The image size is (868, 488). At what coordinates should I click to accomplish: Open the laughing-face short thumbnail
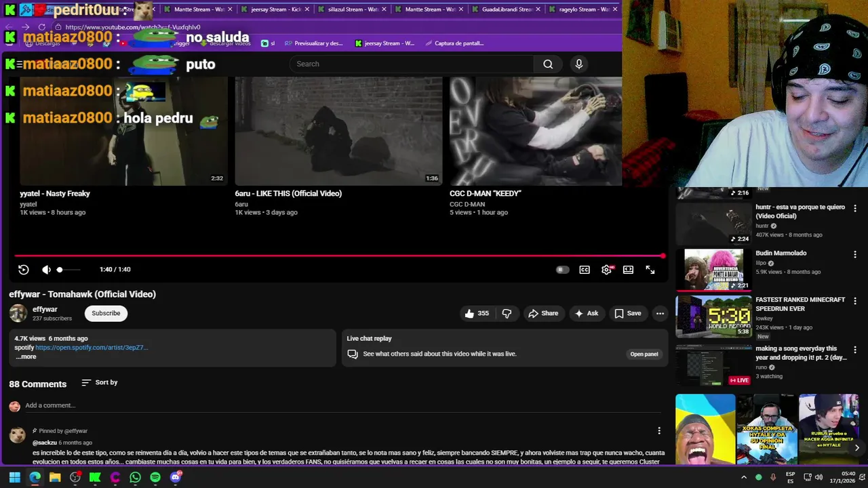[x=705, y=429]
